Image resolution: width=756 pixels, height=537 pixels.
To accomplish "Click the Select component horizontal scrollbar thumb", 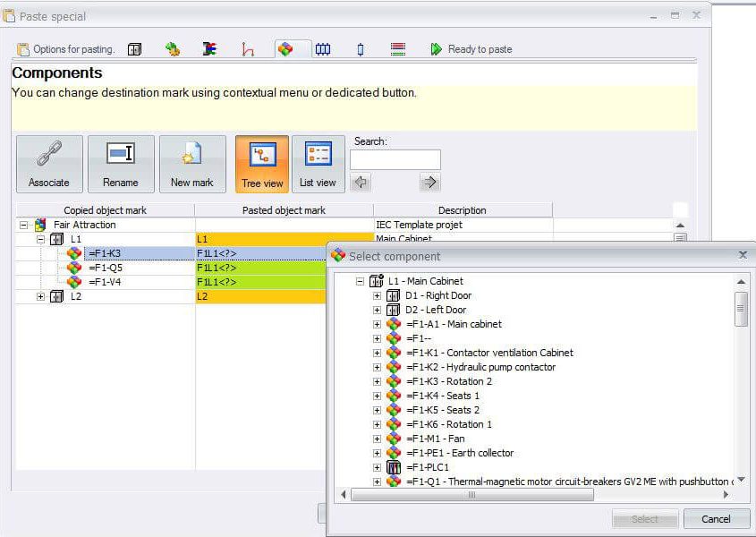I will pos(472,495).
